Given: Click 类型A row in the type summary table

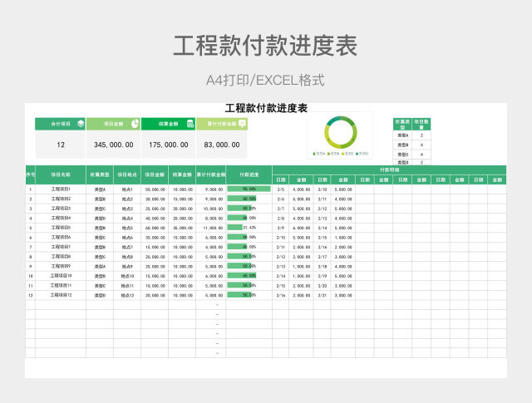Looking at the screenshot, I should pyautogui.click(x=412, y=135).
